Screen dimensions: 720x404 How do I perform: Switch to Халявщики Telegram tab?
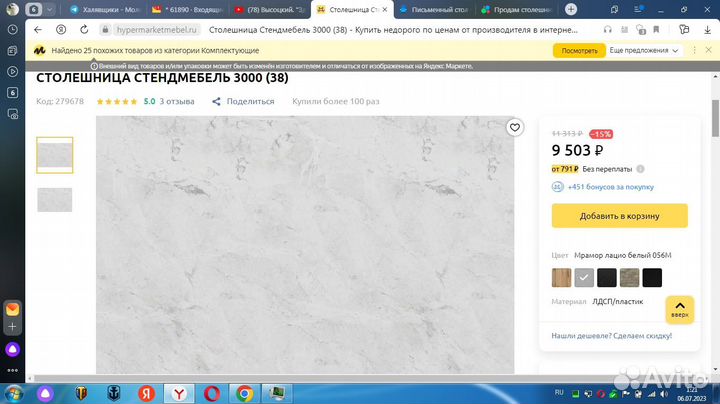coord(104,9)
